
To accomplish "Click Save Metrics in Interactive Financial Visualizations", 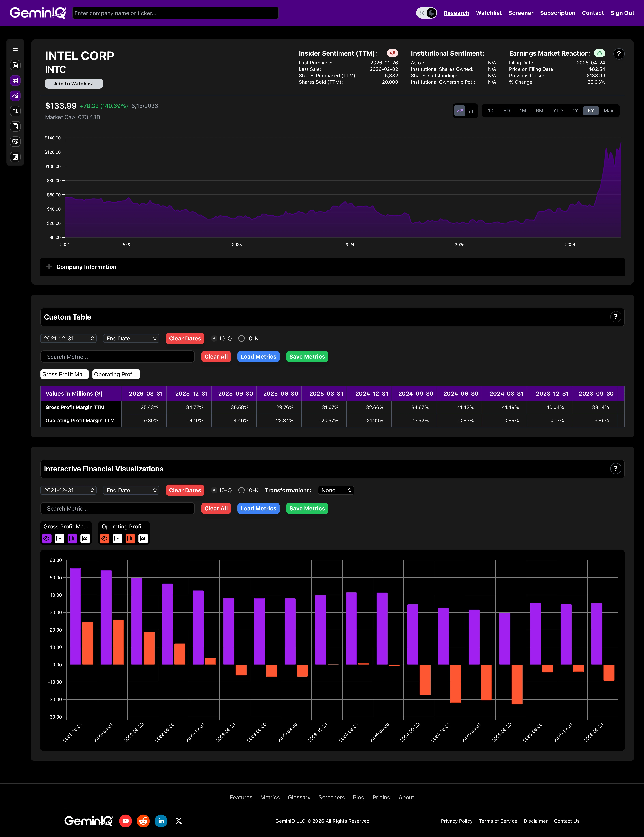I will [307, 509].
